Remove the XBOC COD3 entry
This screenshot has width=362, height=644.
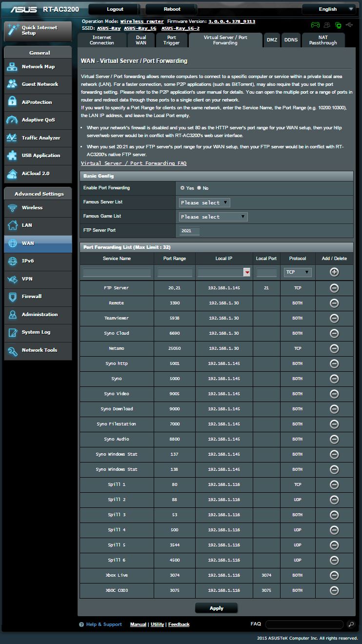334,590
